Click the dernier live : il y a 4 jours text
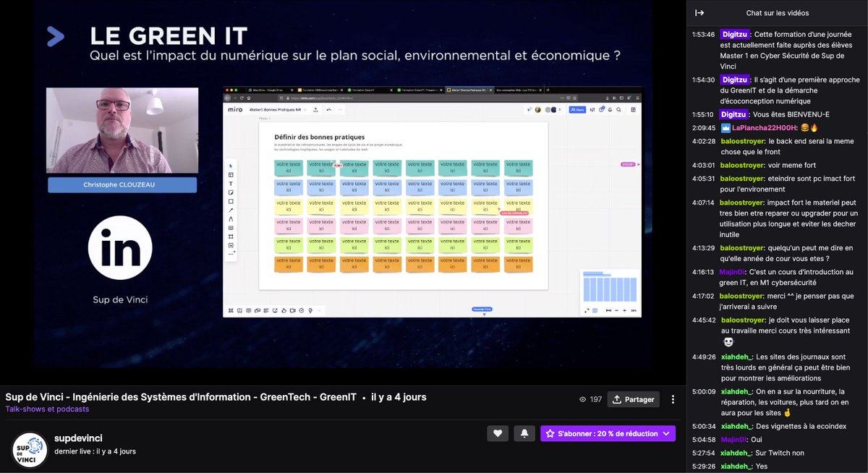 tap(95, 451)
